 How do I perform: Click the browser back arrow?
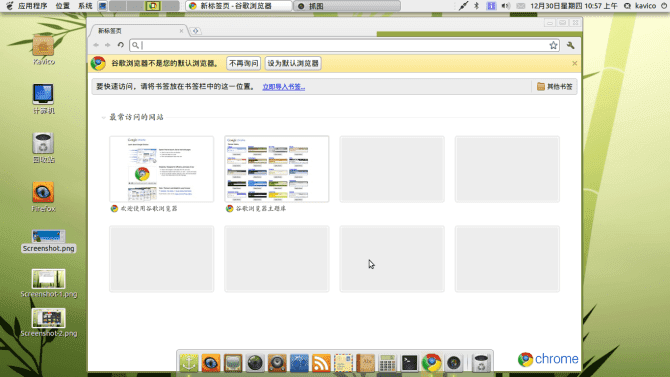coord(96,45)
